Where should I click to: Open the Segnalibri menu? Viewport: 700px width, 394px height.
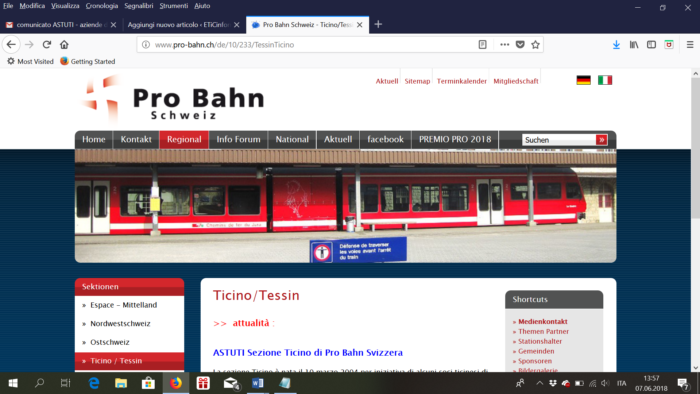pyautogui.click(x=138, y=6)
